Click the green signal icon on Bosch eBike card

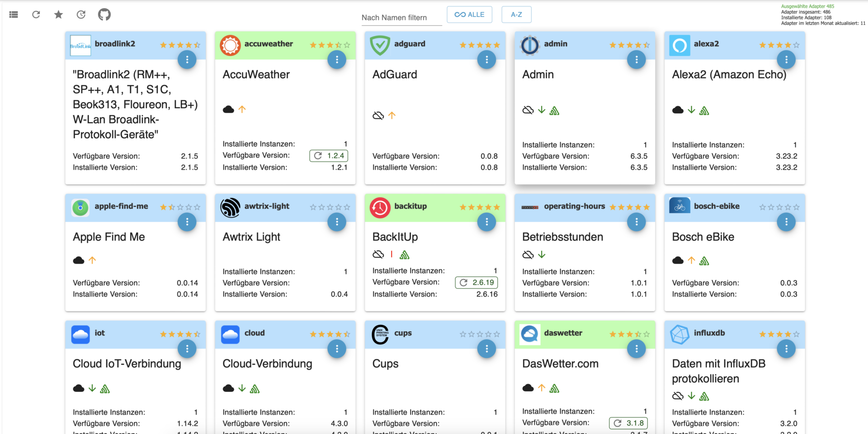click(x=704, y=261)
